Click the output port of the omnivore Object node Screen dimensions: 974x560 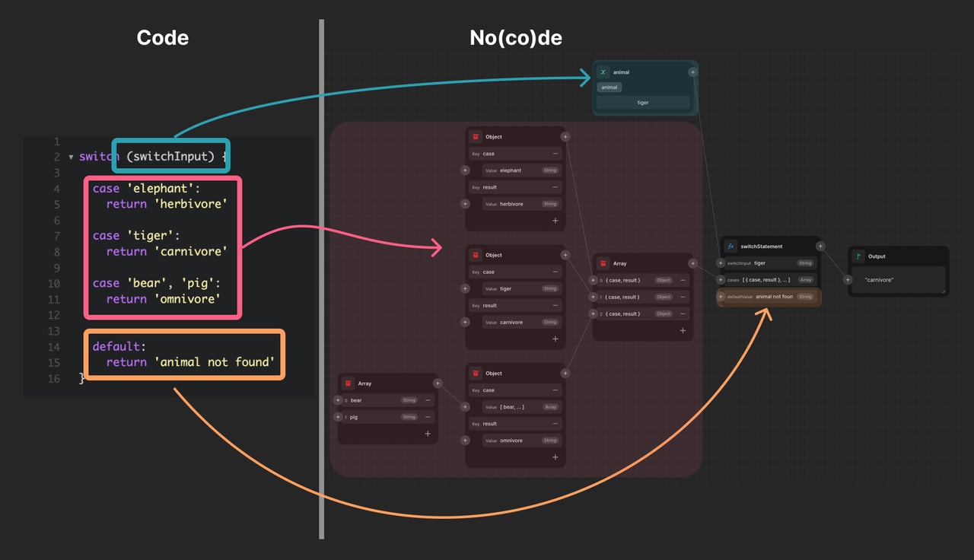click(565, 374)
